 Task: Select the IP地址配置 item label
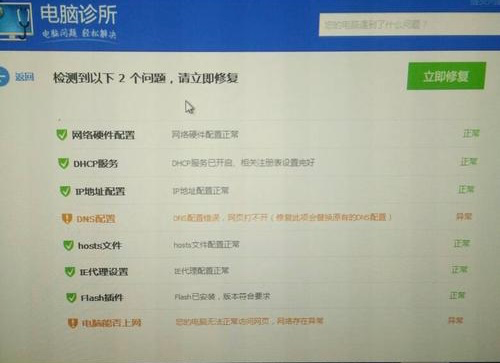[x=100, y=191]
